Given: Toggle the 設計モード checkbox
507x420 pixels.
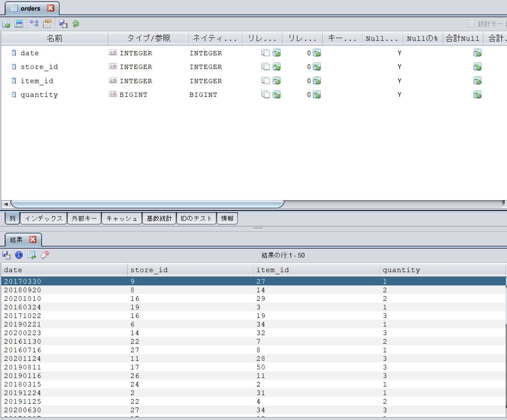Looking at the screenshot, I should [471, 24].
